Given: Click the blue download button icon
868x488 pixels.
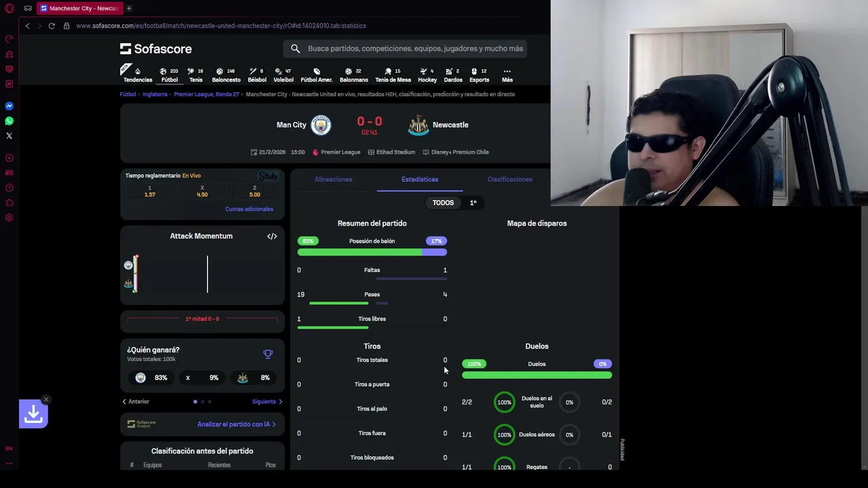Looking at the screenshot, I should (x=33, y=413).
